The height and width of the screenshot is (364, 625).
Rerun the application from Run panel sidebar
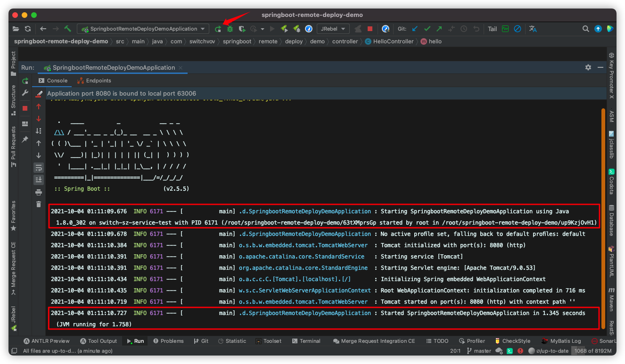tap(25, 81)
